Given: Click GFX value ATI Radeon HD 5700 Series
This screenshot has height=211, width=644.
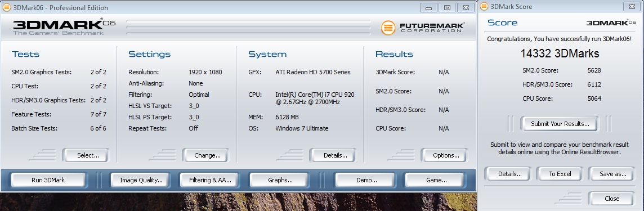Looking at the screenshot, I should 313,72.
